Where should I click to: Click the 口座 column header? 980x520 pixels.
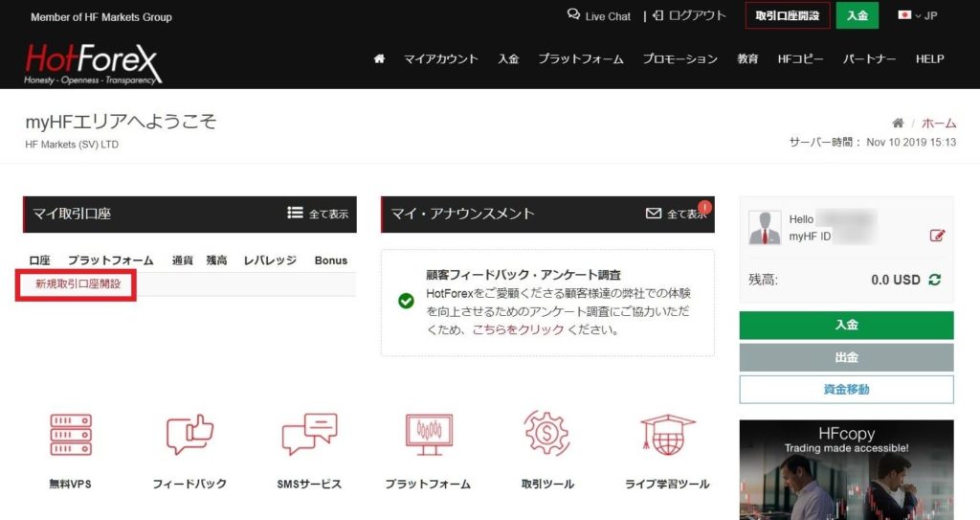[x=39, y=260]
